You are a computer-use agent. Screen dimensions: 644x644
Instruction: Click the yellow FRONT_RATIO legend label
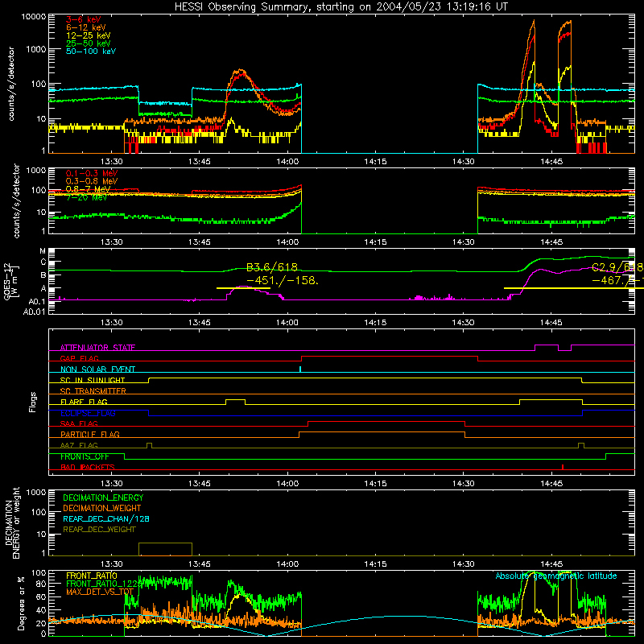pos(91,576)
